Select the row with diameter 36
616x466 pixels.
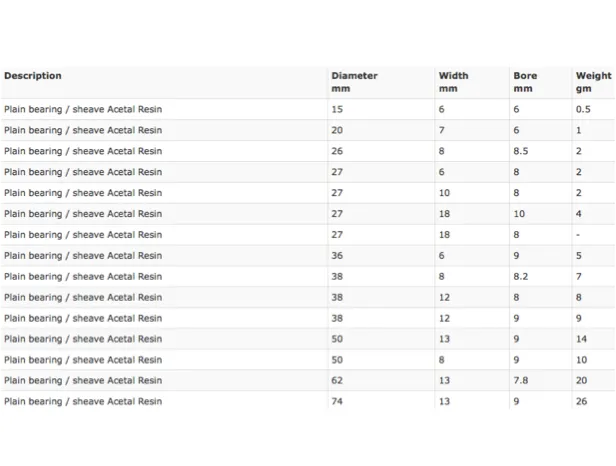coord(308,255)
